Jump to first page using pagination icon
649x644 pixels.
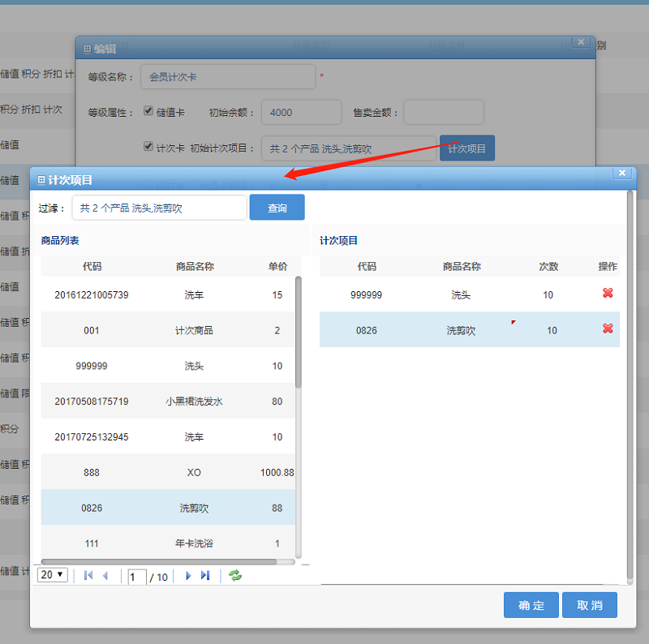[88, 576]
